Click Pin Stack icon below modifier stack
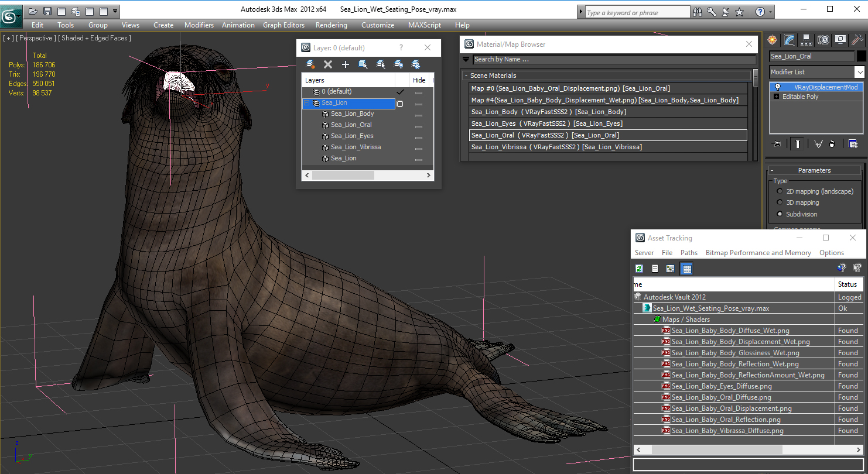The width and height of the screenshot is (868, 474). [x=777, y=143]
